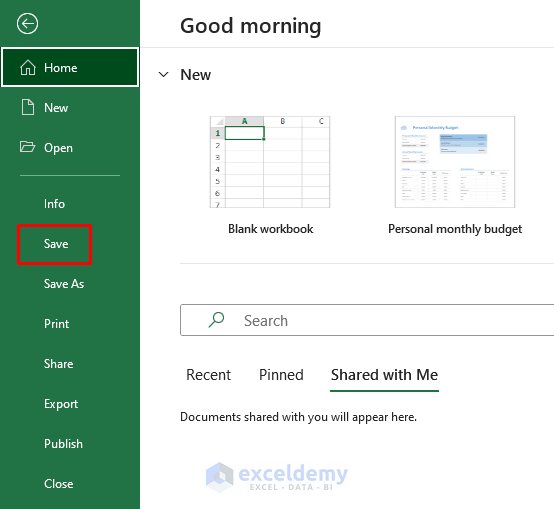Select Save in the sidebar
554x509 pixels.
(56, 244)
